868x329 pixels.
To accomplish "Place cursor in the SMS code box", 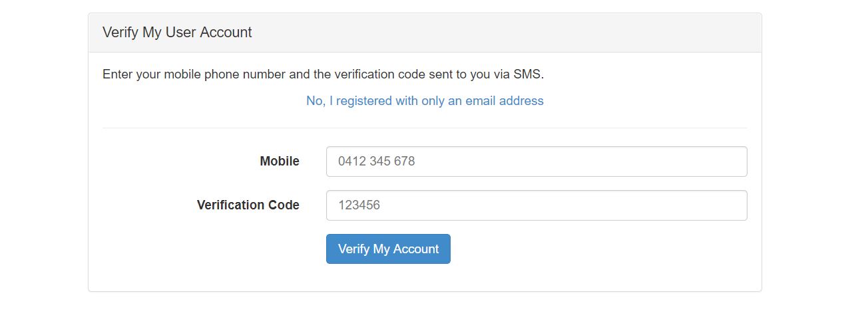I will [x=536, y=205].
